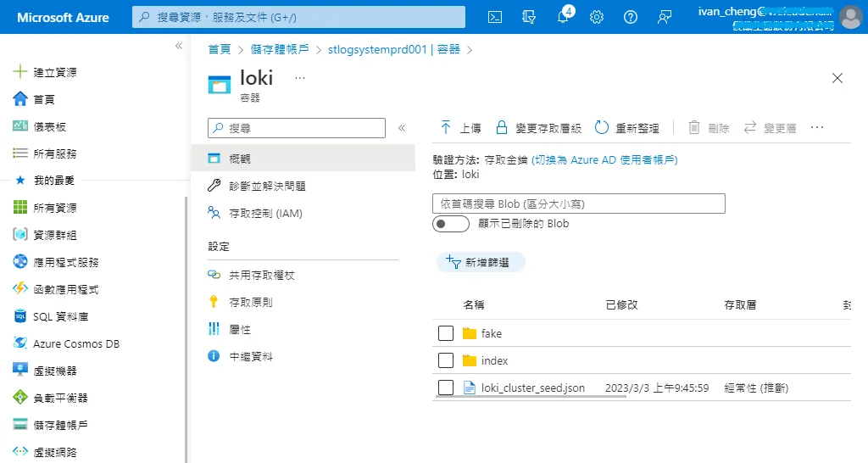868x463 pixels.
Task: Open the help question mark icon
Action: pyautogui.click(x=630, y=17)
